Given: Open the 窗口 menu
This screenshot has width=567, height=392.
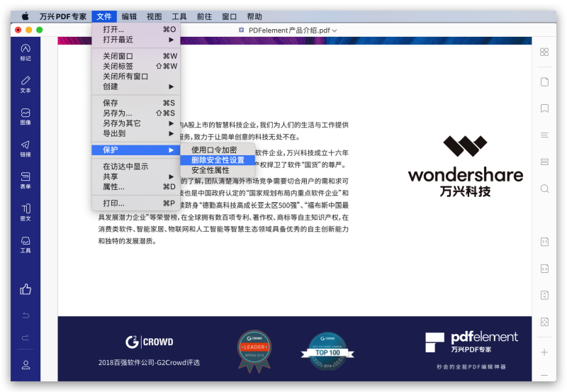Looking at the screenshot, I should tap(229, 16).
